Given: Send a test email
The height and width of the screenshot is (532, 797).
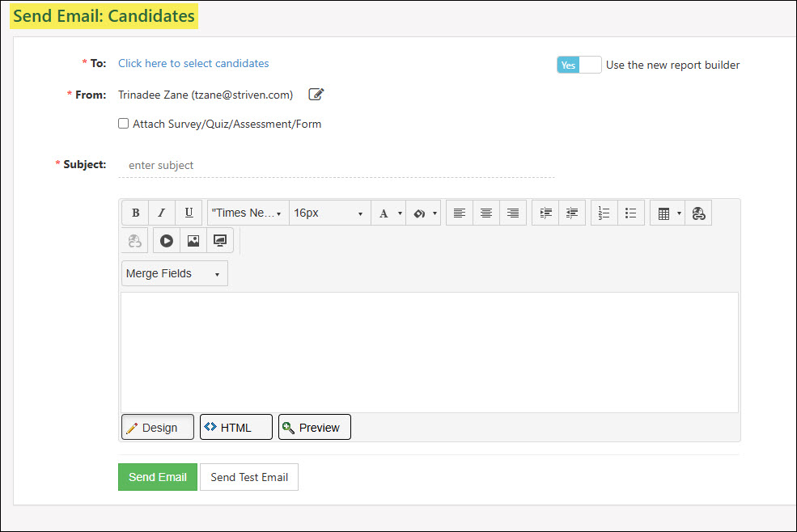Looking at the screenshot, I should point(248,477).
